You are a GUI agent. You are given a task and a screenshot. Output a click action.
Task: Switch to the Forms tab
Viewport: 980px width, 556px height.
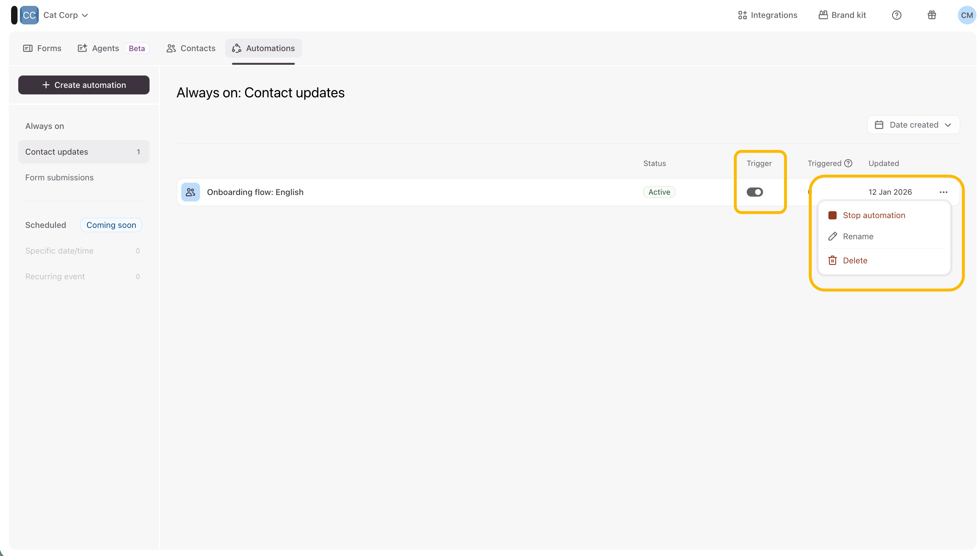(42, 48)
